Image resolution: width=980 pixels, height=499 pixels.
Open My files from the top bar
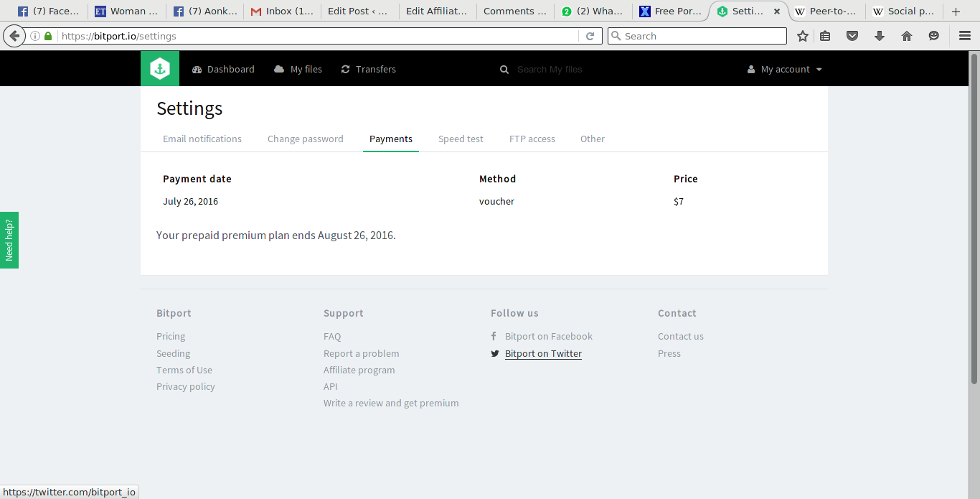pyautogui.click(x=298, y=69)
